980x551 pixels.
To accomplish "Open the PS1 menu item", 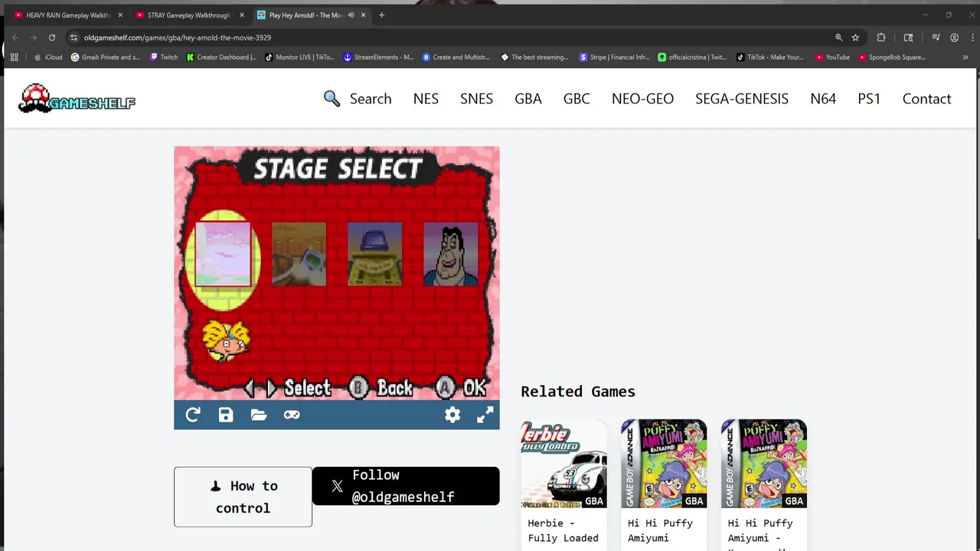I will (x=869, y=99).
